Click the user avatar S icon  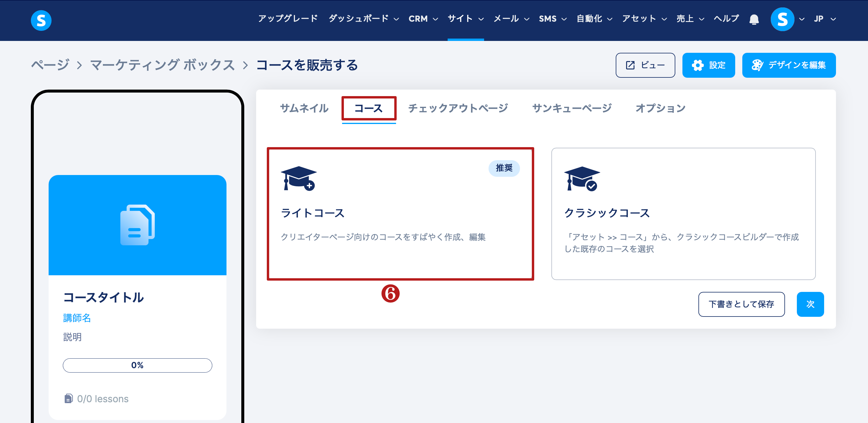[782, 19]
